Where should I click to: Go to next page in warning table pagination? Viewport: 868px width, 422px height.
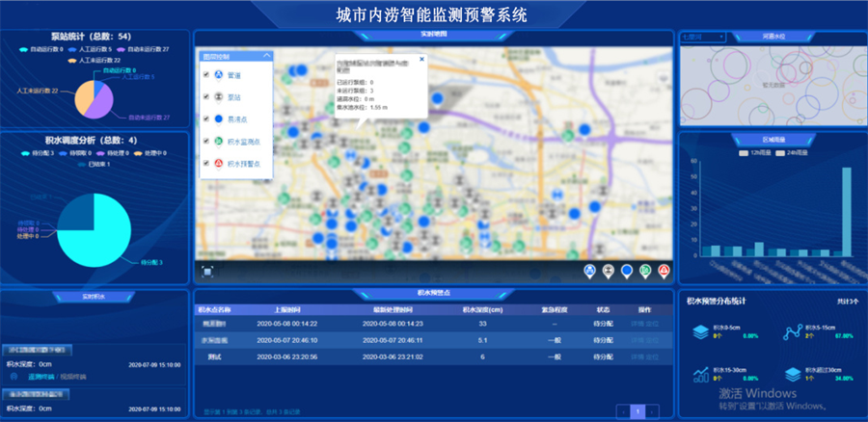point(653,411)
